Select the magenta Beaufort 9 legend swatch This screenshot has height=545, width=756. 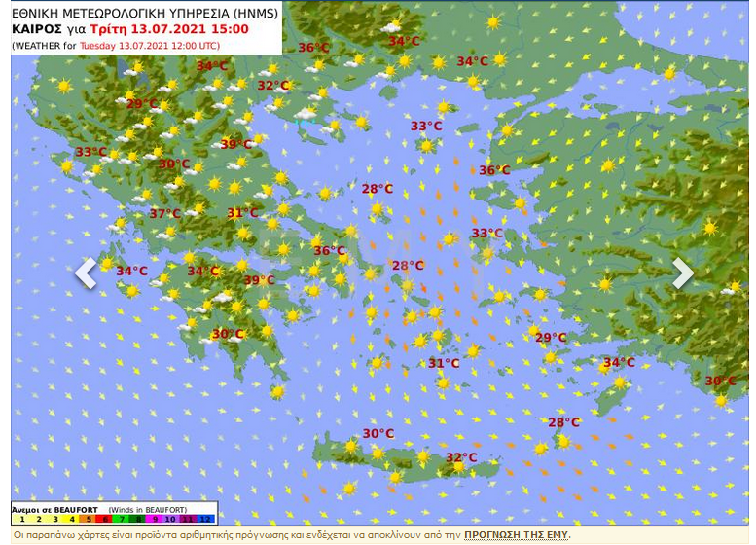click(x=154, y=520)
